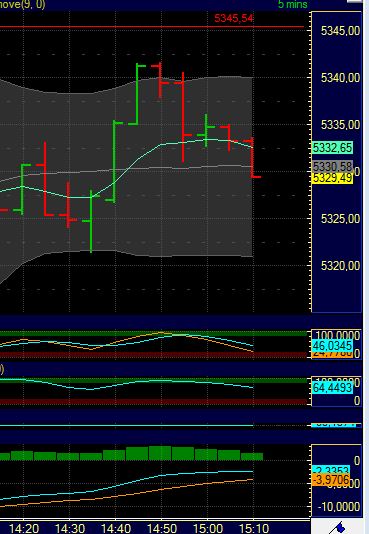Screen dimensions: 369x534
Task: Click the orange -3,9706 indicator value
Action: [x=331, y=480]
